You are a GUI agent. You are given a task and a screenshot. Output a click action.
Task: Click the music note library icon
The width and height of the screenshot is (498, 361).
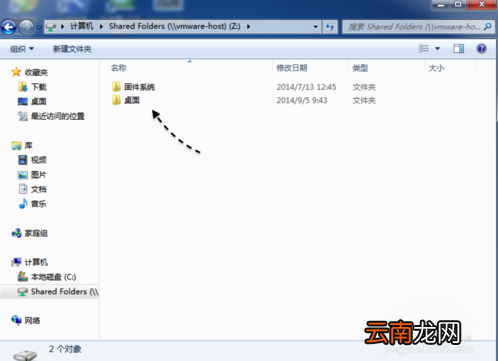[23, 203]
